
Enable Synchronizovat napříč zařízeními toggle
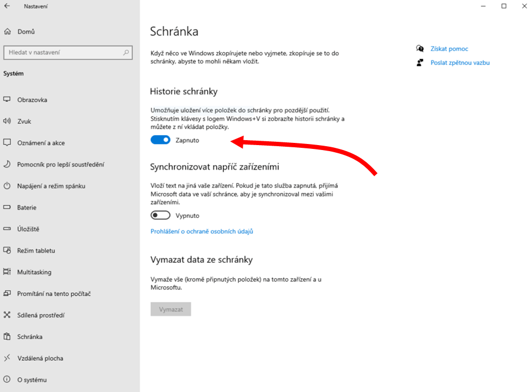coord(161,216)
